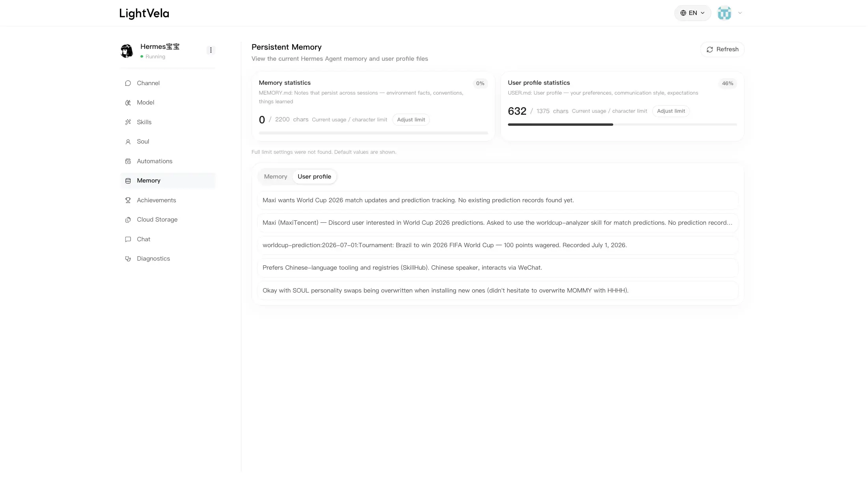Click the Cloud Storage icon
The image size is (868, 479).
pyautogui.click(x=128, y=220)
